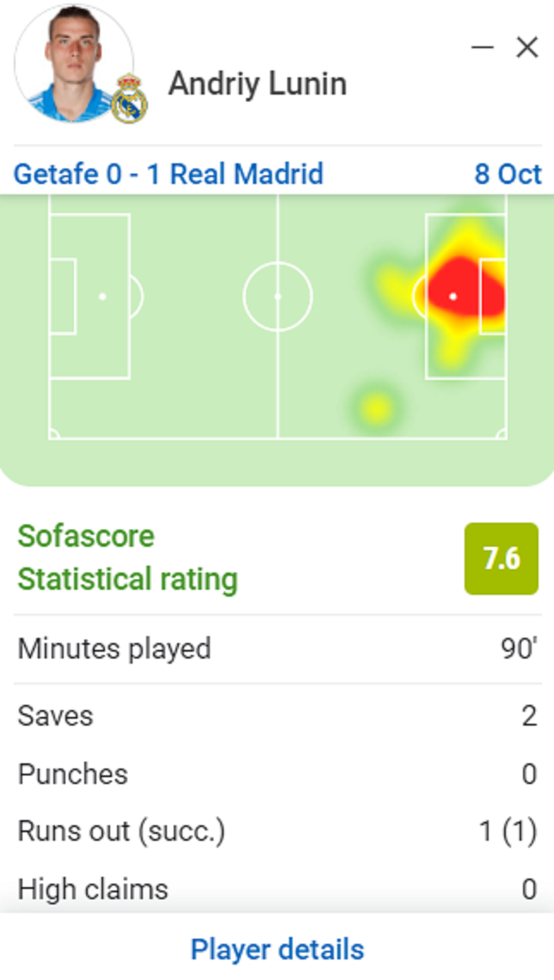The height and width of the screenshot is (980, 554).
Task: Click the center circle of the pitch
Action: click(277, 297)
